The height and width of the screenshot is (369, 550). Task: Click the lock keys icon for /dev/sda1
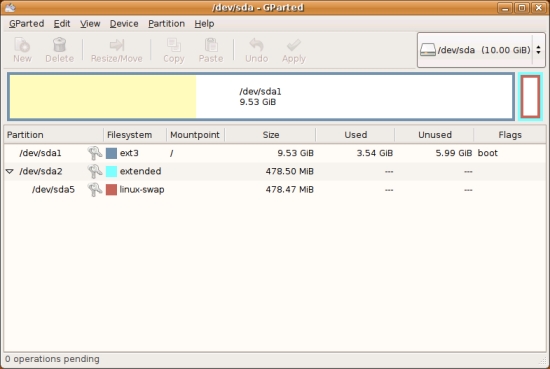(x=94, y=153)
